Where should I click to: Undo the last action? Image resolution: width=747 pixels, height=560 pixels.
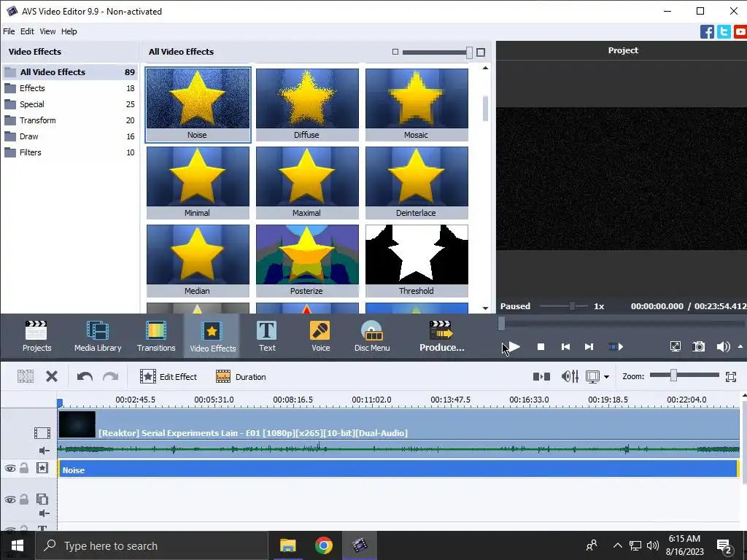coord(85,377)
